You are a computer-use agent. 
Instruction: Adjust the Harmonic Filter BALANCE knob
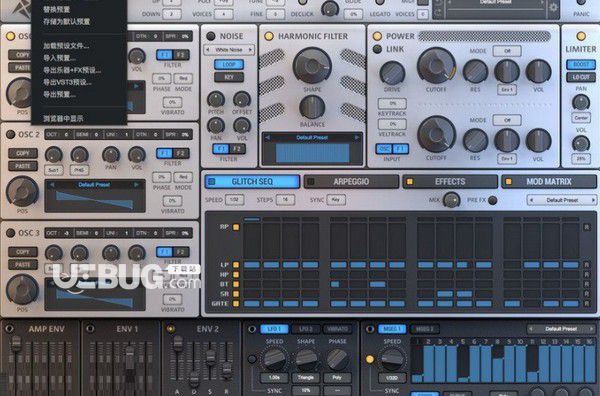pos(312,107)
